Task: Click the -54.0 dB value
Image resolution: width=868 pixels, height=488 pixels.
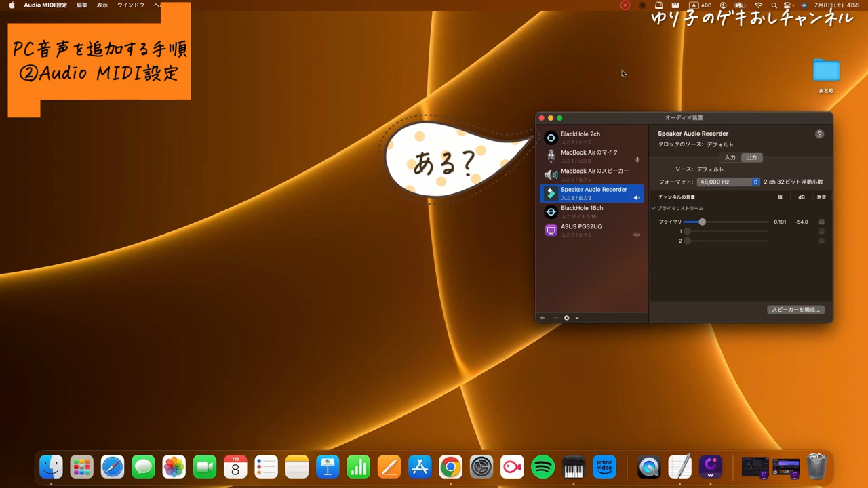Action: coord(802,222)
